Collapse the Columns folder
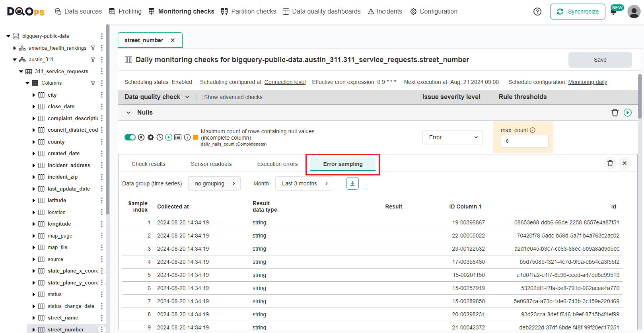Image resolution: width=644 pixels, height=333 pixels. [x=27, y=83]
